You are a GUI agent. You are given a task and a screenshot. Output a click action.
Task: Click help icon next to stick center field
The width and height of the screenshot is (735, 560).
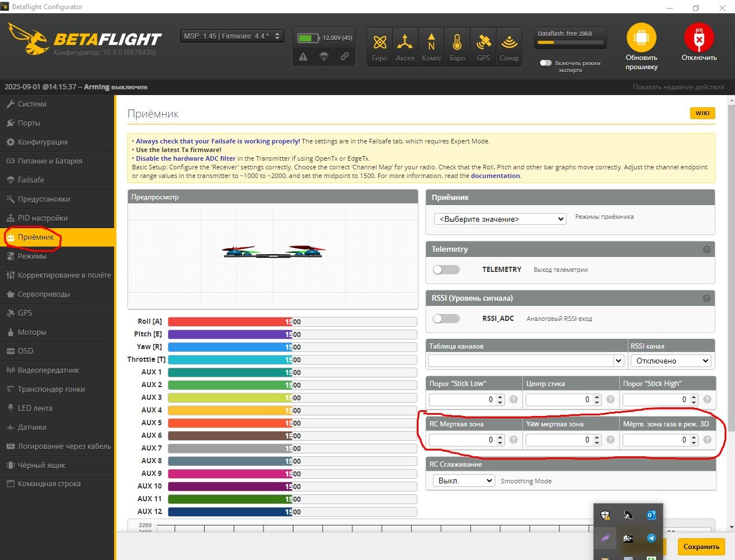pyautogui.click(x=610, y=399)
